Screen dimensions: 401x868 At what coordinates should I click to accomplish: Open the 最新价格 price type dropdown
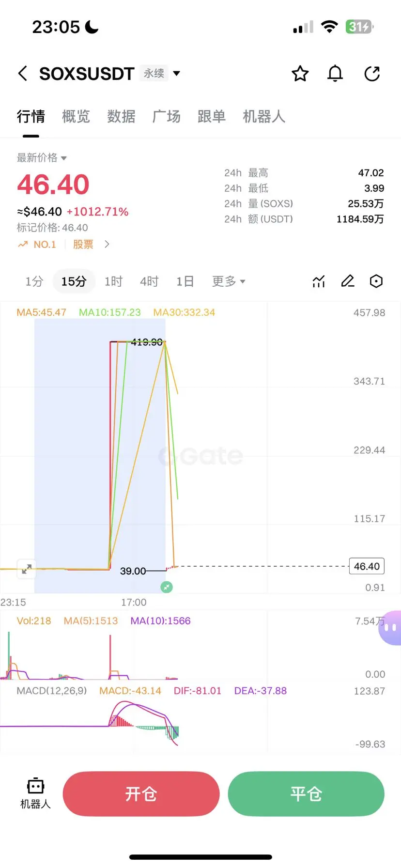click(42, 157)
